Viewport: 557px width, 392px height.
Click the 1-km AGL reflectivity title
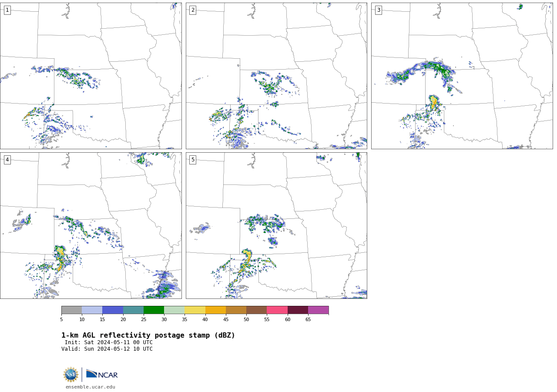coord(148,335)
